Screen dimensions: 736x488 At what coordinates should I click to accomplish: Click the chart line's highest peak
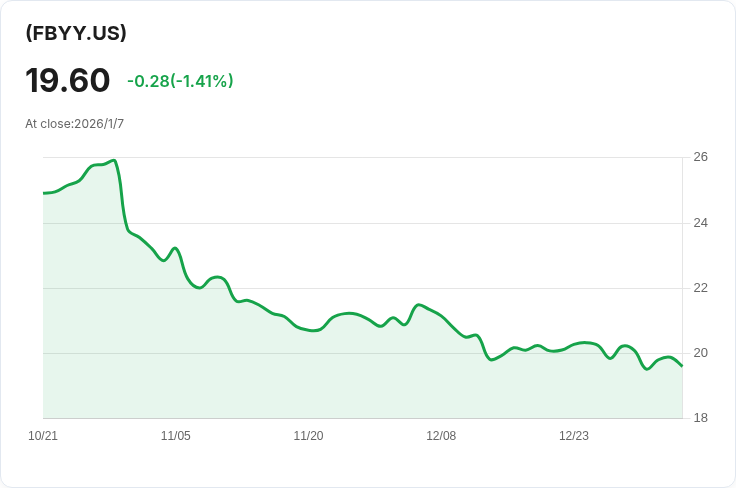114,160
